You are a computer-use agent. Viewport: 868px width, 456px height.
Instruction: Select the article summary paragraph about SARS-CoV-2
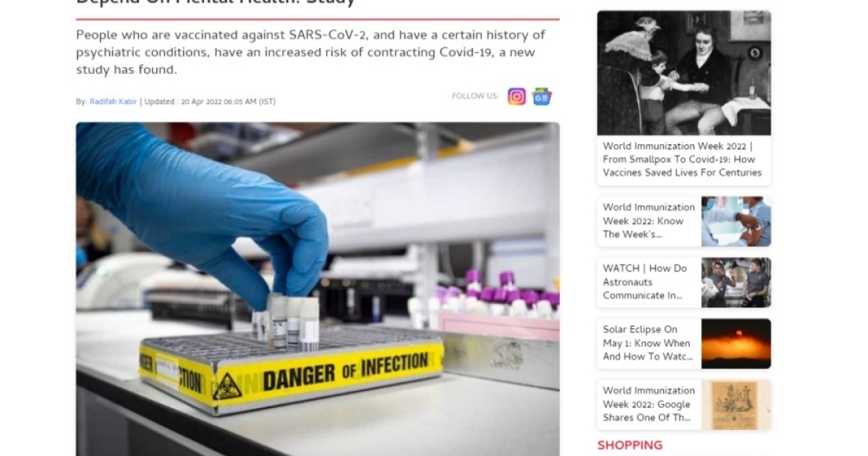point(311,52)
